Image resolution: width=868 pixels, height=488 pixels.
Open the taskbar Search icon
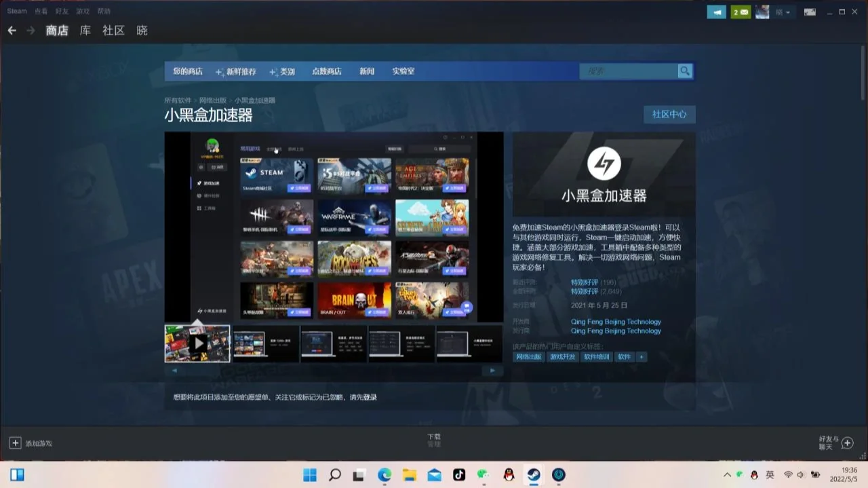click(334, 474)
